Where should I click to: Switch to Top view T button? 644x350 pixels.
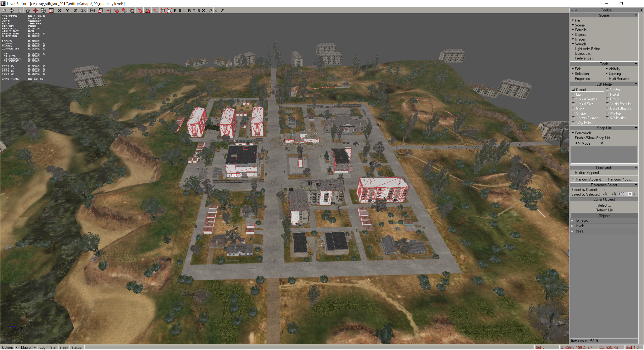[x=194, y=11]
